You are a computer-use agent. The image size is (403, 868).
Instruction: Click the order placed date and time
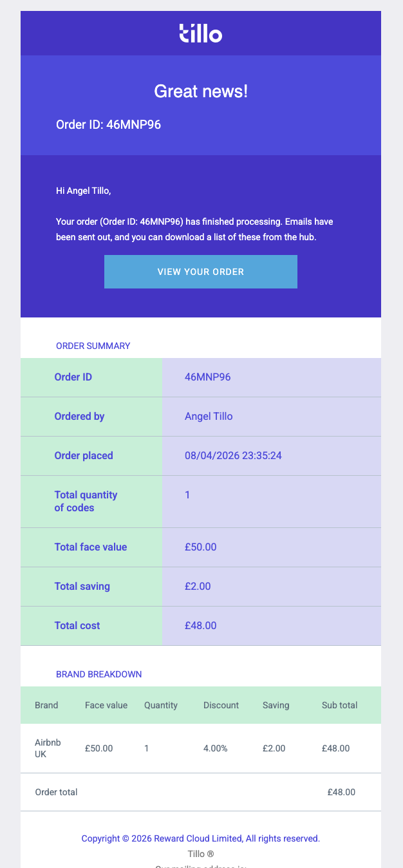click(x=233, y=456)
